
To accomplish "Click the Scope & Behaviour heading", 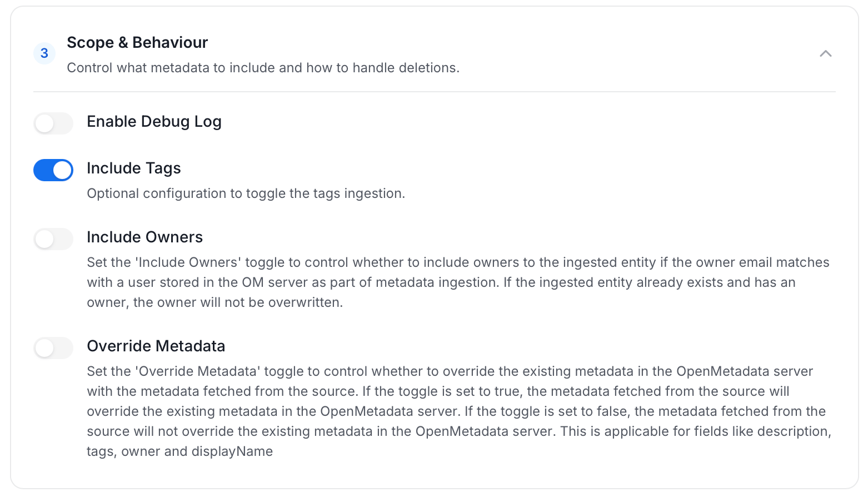I will [x=137, y=42].
